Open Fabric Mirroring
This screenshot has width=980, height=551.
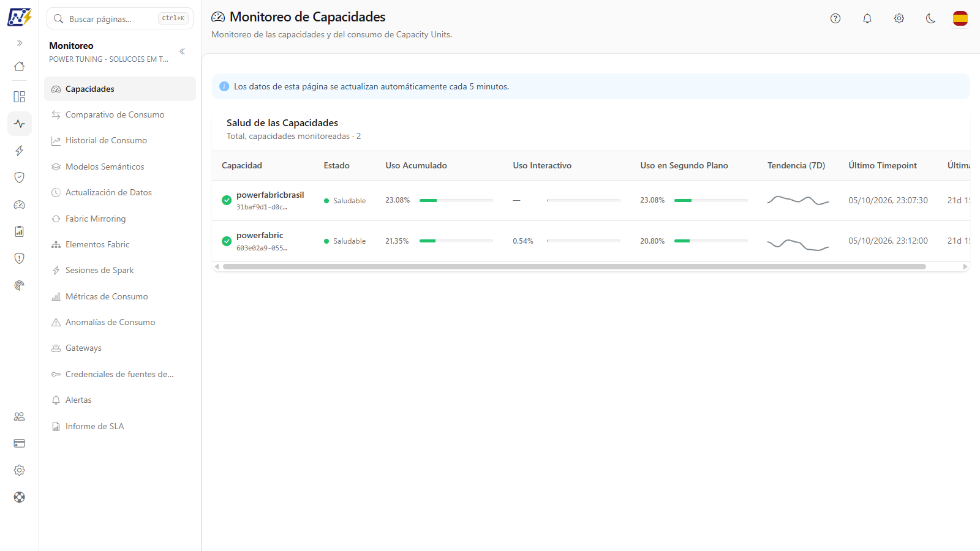click(x=120, y=219)
